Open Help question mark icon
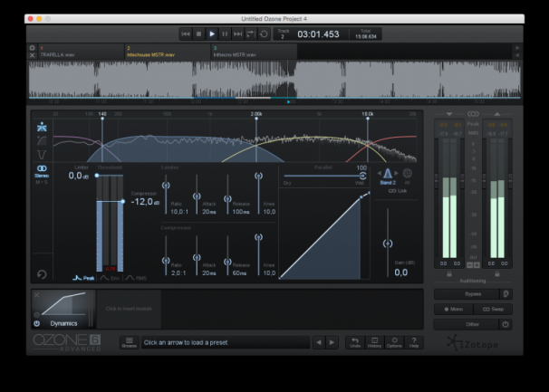 pos(413,342)
